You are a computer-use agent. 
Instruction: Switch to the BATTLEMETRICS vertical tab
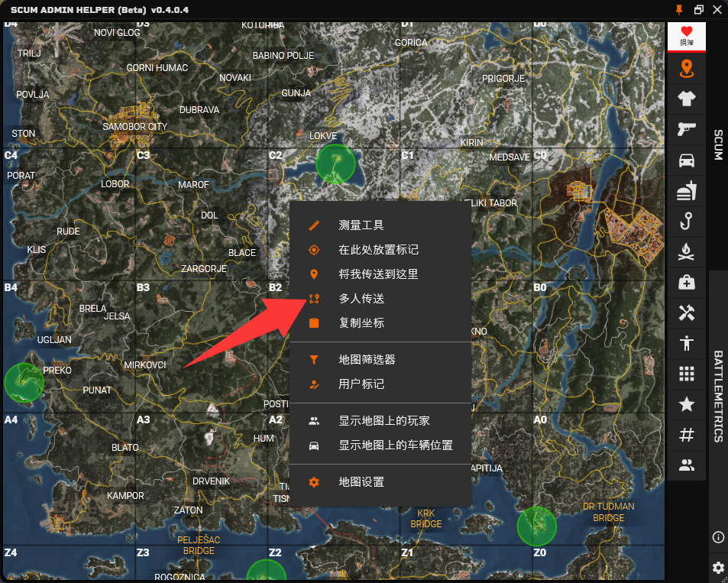click(x=718, y=396)
